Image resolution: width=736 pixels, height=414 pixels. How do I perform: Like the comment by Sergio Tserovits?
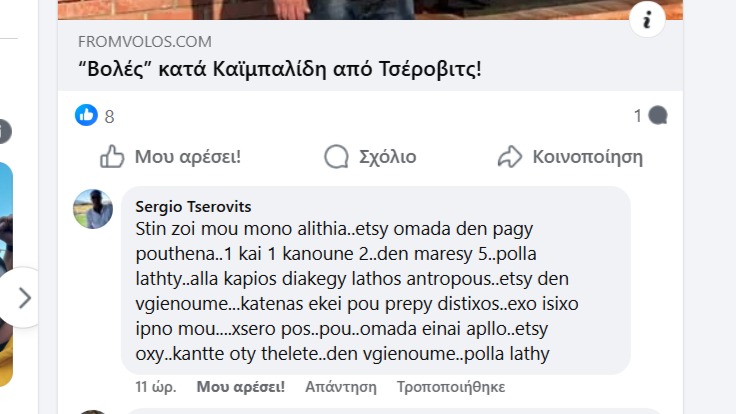pos(240,386)
